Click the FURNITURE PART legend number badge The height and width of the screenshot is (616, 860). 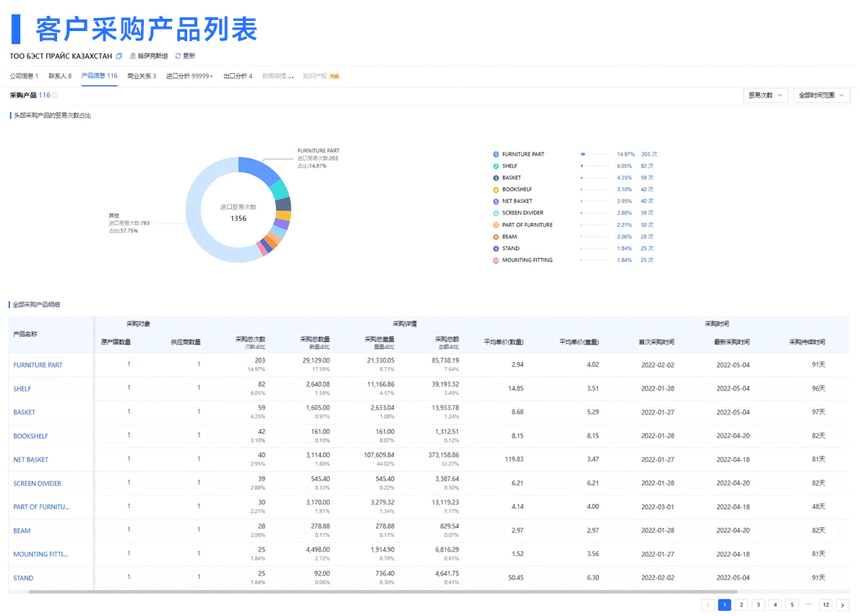496,155
